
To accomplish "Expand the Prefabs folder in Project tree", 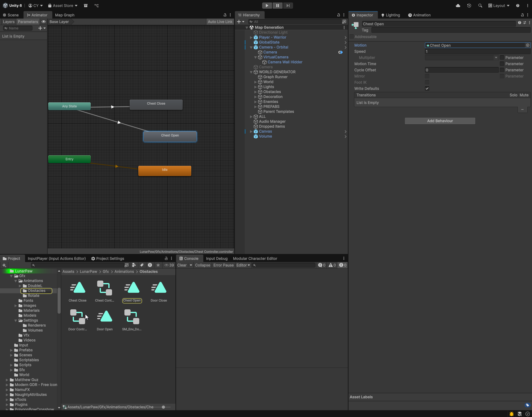I will coord(11,350).
